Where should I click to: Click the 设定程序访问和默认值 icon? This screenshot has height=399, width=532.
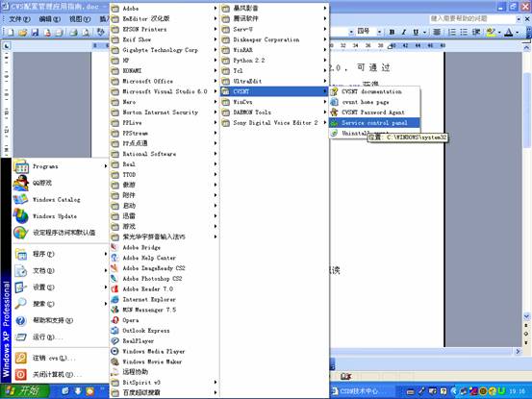(x=21, y=233)
